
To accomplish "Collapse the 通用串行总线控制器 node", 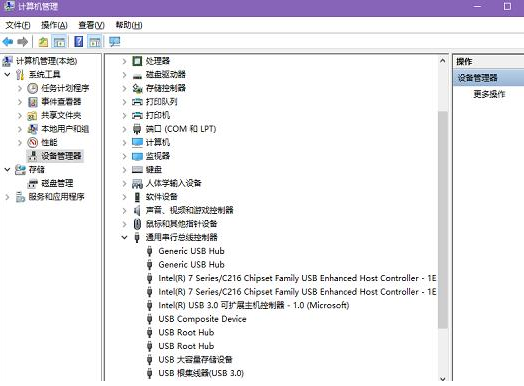I will (x=124, y=237).
